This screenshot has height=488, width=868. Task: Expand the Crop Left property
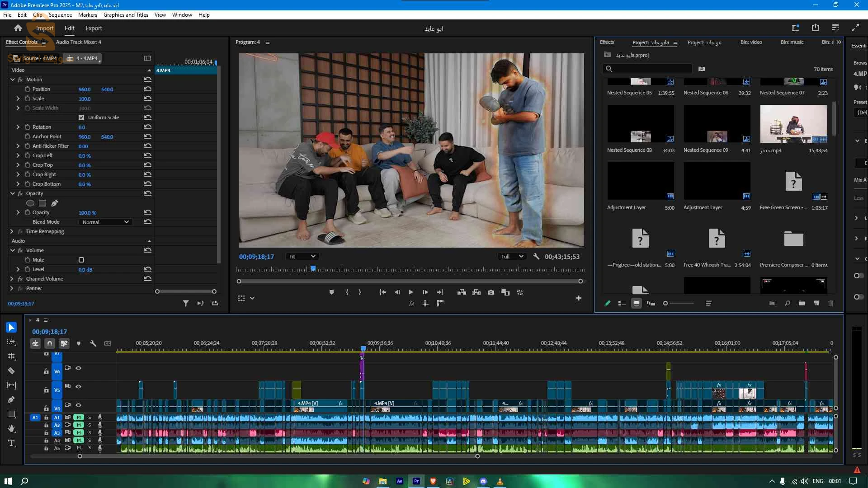(18, 155)
